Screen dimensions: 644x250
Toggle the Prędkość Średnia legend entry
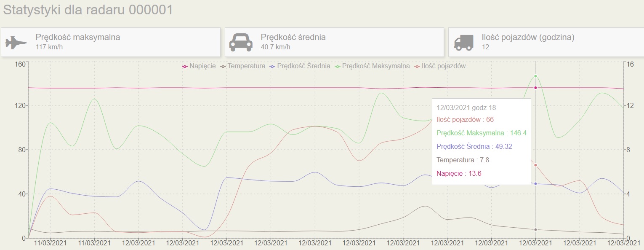[300, 66]
